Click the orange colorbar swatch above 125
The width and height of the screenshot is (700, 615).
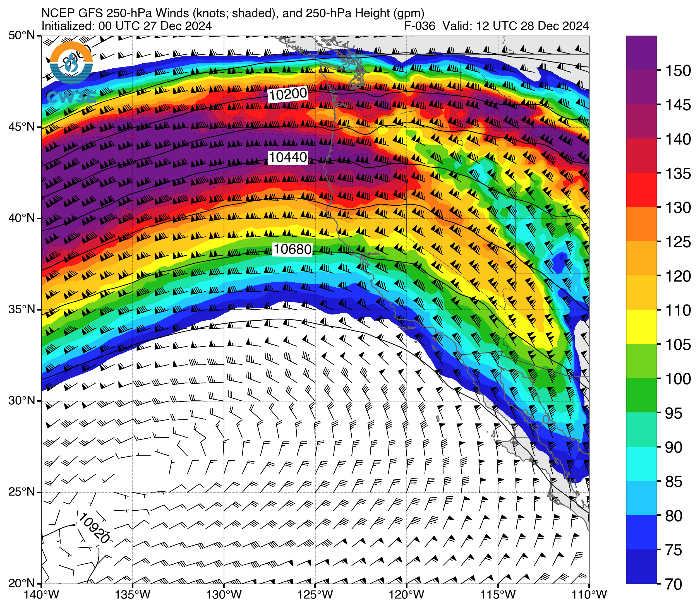641,224
